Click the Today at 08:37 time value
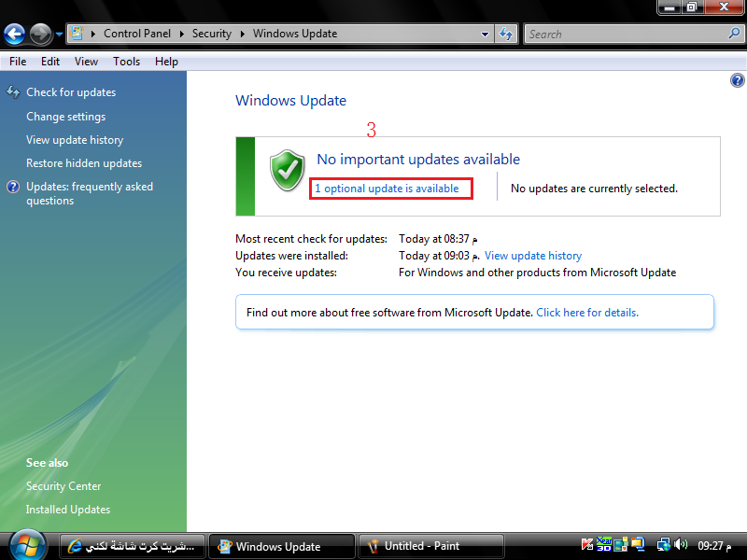 click(x=438, y=239)
